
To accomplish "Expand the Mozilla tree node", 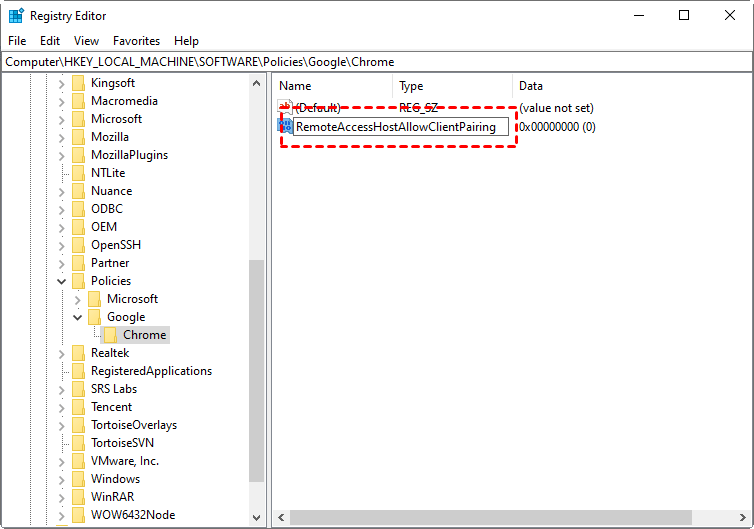I will [x=62, y=138].
